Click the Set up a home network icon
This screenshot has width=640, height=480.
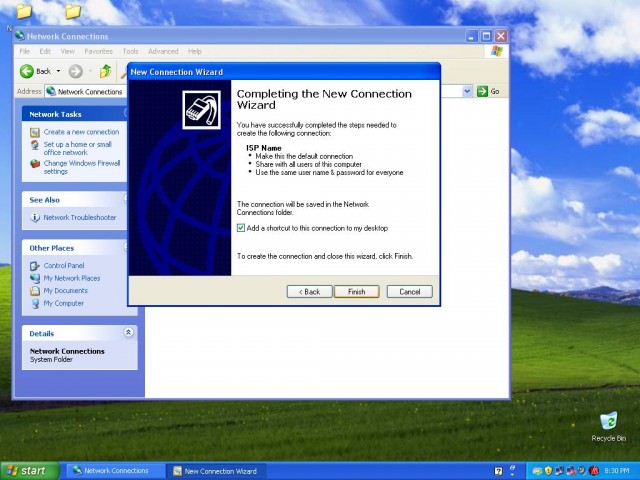[x=35, y=145]
